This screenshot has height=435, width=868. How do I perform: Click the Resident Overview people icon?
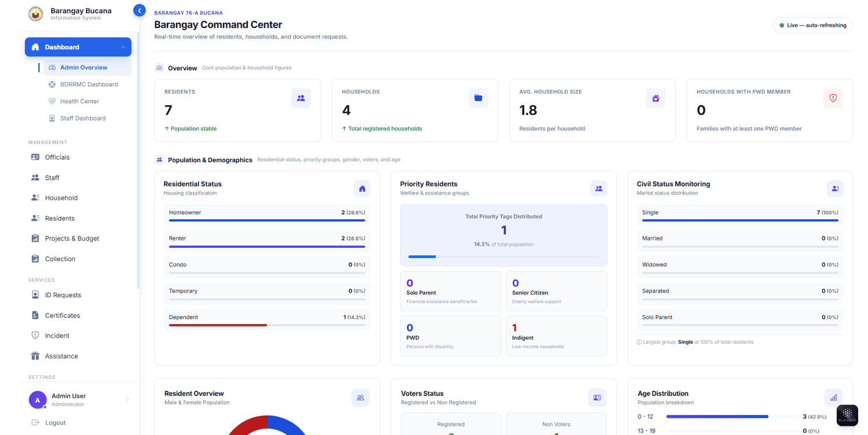(x=361, y=398)
